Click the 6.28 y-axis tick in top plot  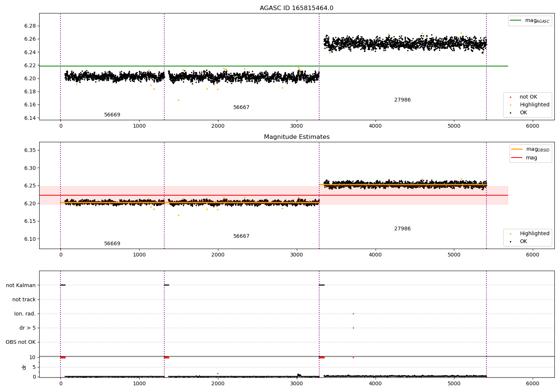[30, 26]
